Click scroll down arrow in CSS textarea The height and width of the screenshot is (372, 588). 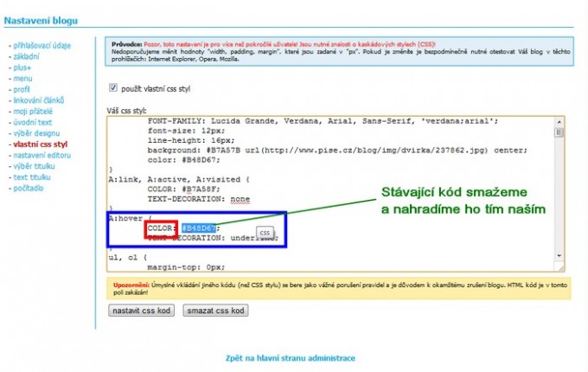559,256
